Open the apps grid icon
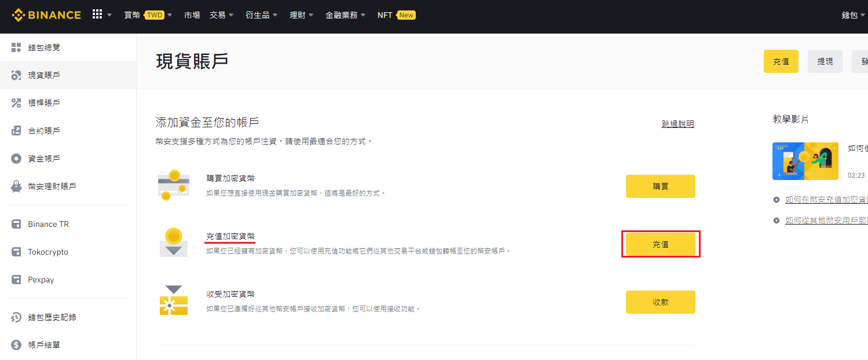868x360 pixels. [x=97, y=14]
